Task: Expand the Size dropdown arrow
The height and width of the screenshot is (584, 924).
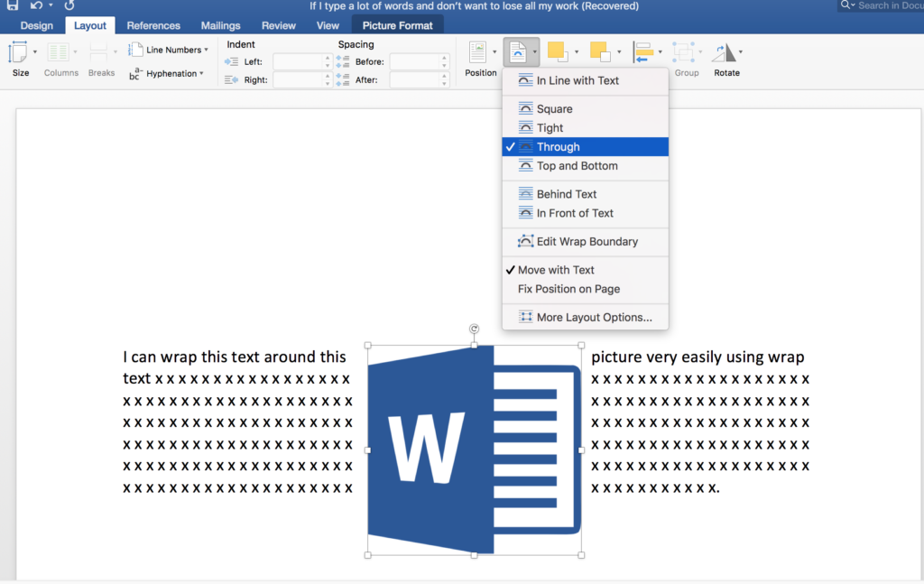Action: 35,51
